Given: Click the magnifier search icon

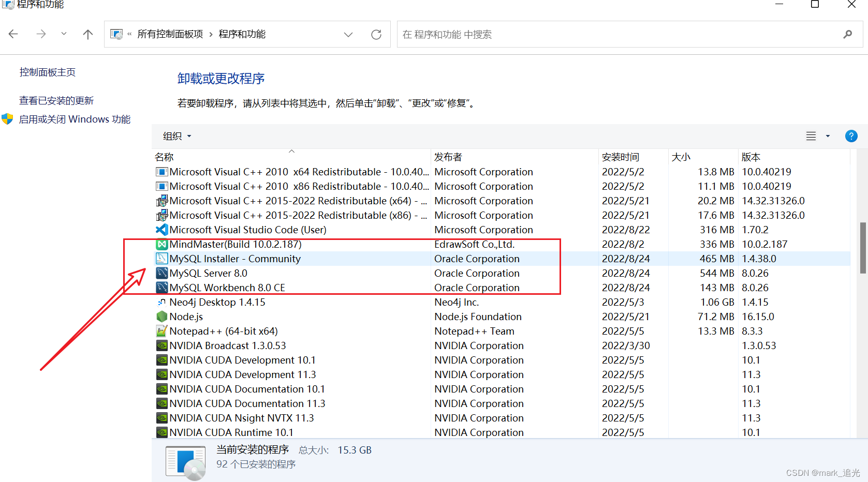Looking at the screenshot, I should pyautogui.click(x=847, y=35).
